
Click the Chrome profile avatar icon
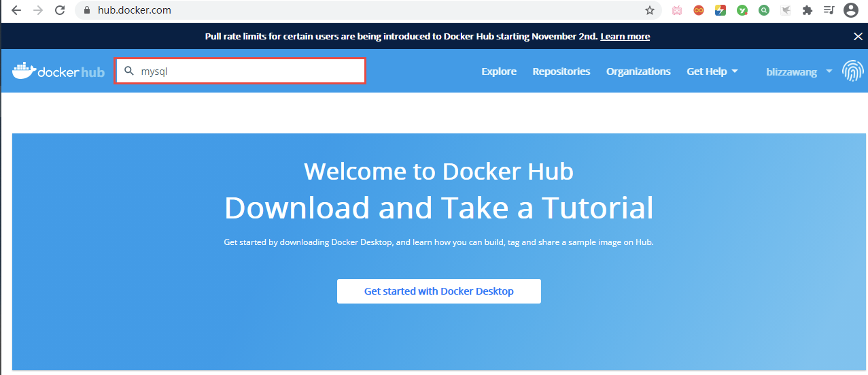point(850,10)
